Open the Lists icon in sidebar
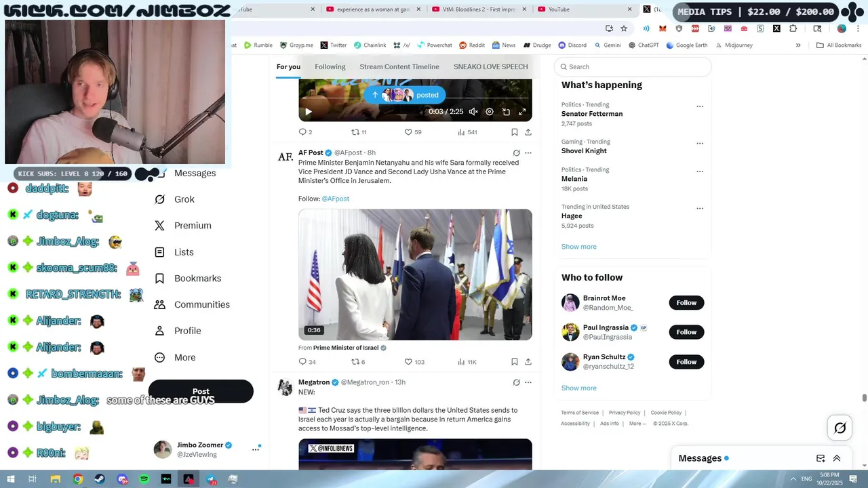Viewport: 868px width, 488px height. coord(159,252)
